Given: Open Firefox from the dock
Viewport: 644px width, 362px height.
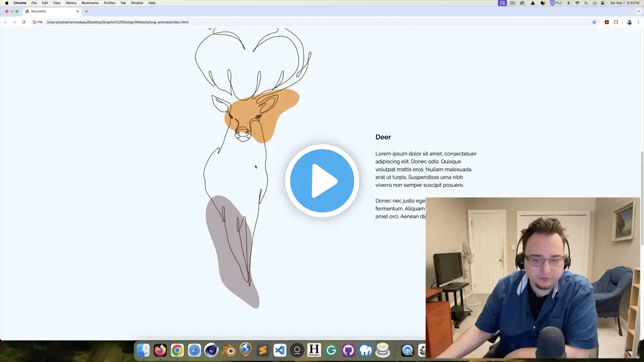Looking at the screenshot, I should pos(160,350).
